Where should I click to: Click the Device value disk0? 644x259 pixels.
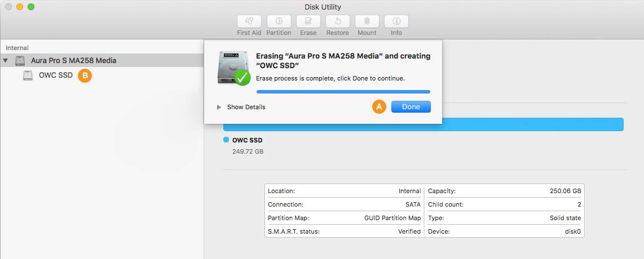[x=573, y=231]
